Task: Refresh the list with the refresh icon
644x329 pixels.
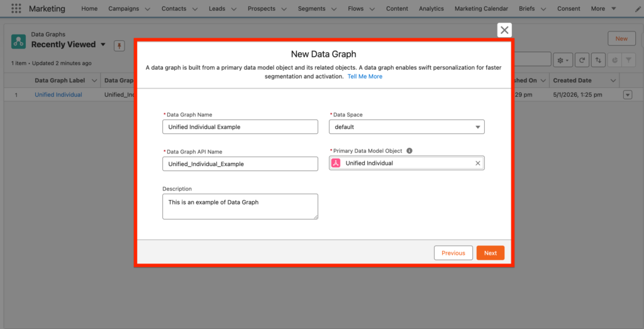Action: 583,60
